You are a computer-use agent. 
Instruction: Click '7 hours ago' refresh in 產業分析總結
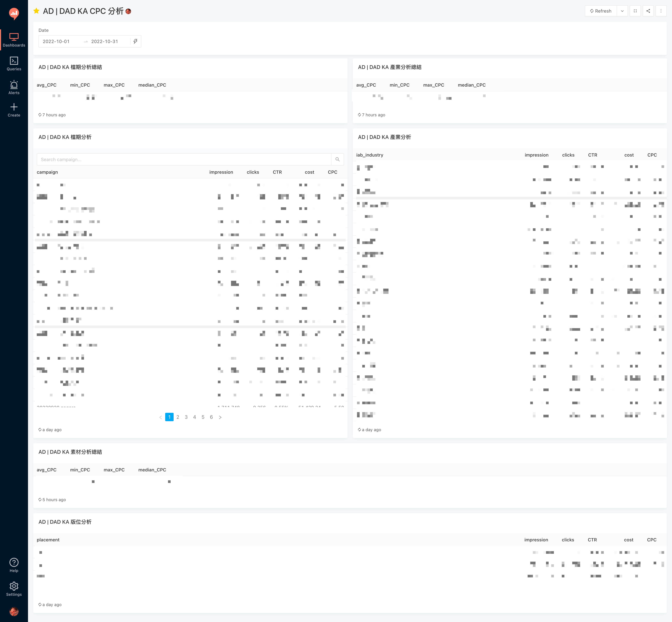371,115
